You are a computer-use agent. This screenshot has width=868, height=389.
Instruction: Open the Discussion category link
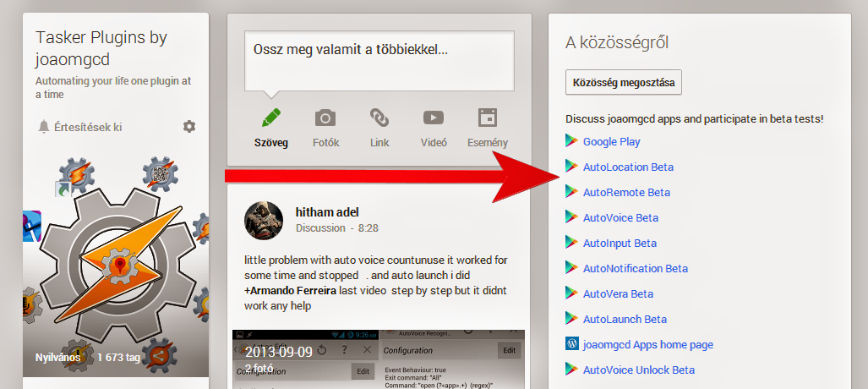(320, 228)
